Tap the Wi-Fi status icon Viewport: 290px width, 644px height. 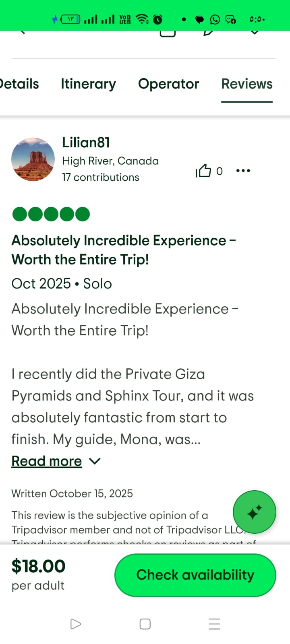coord(142,19)
